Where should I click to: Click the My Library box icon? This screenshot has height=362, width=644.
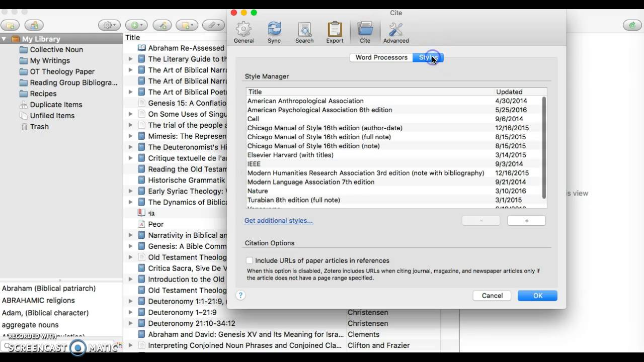15,39
